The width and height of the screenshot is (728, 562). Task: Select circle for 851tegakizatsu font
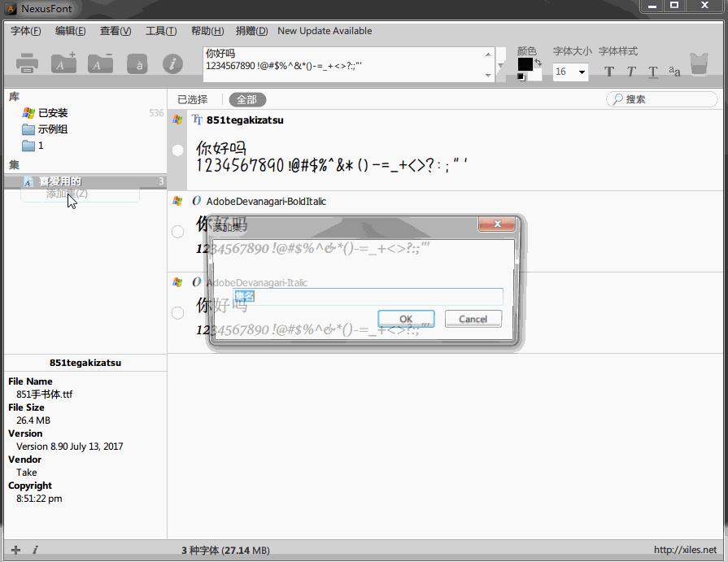coord(177,150)
